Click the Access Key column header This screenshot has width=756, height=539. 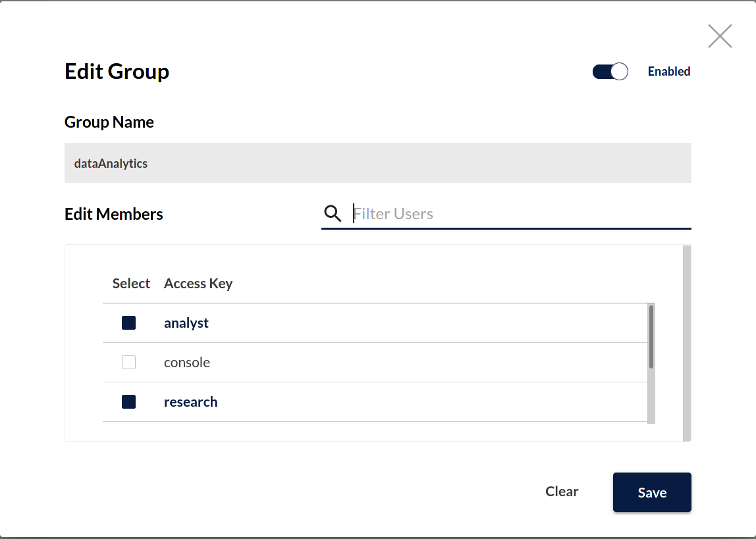point(198,283)
